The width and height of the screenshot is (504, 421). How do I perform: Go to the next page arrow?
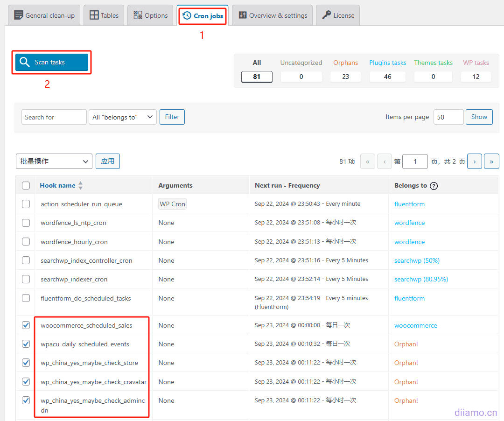pyautogui.click(x=475, y=161)
